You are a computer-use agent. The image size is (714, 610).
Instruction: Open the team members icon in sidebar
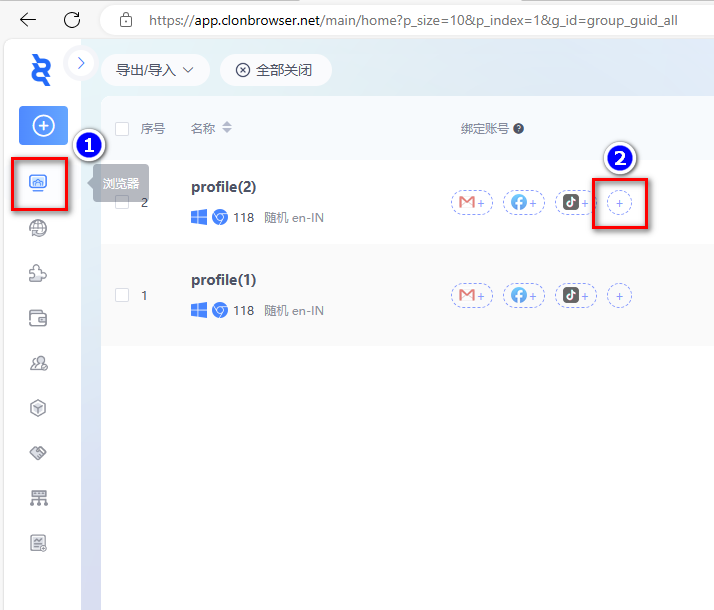39,363
